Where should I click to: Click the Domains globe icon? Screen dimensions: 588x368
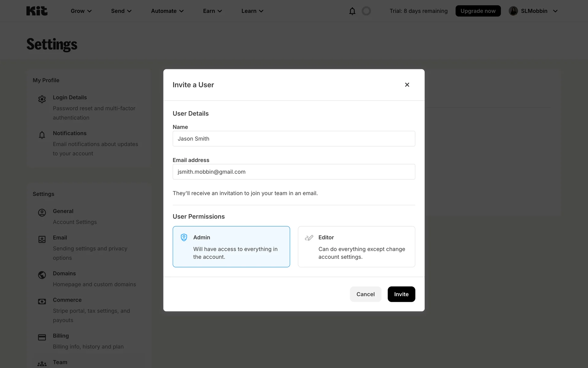[x=42, y=275]
